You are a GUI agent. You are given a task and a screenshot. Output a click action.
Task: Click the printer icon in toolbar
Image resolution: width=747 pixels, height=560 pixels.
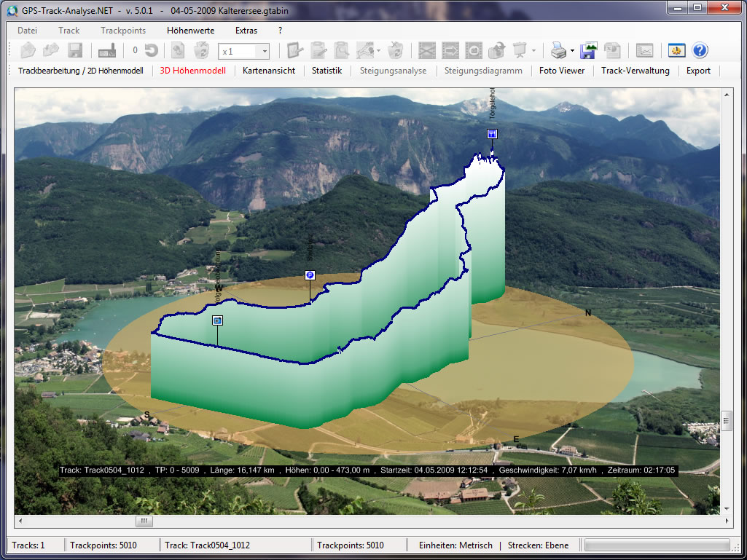(x=558, y=50)
